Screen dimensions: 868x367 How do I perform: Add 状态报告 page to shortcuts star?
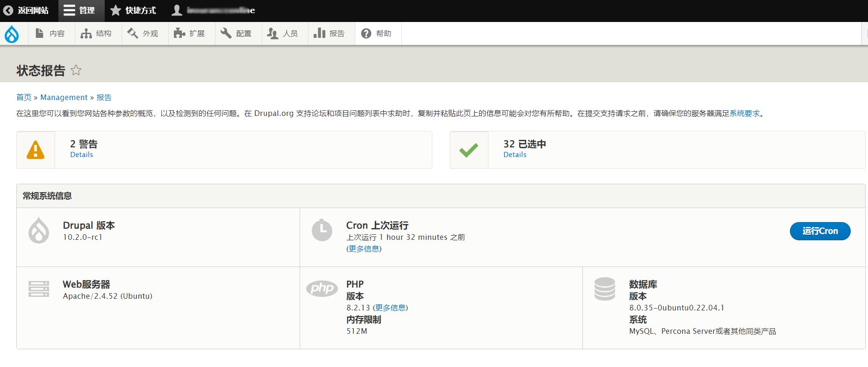click(76, 70)
